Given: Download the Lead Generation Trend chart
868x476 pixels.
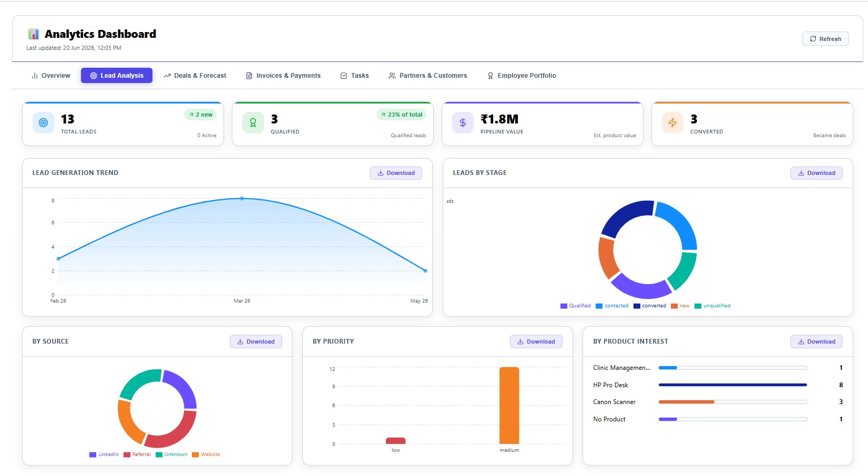Looking at the screenshot, I should click(396, 173).
